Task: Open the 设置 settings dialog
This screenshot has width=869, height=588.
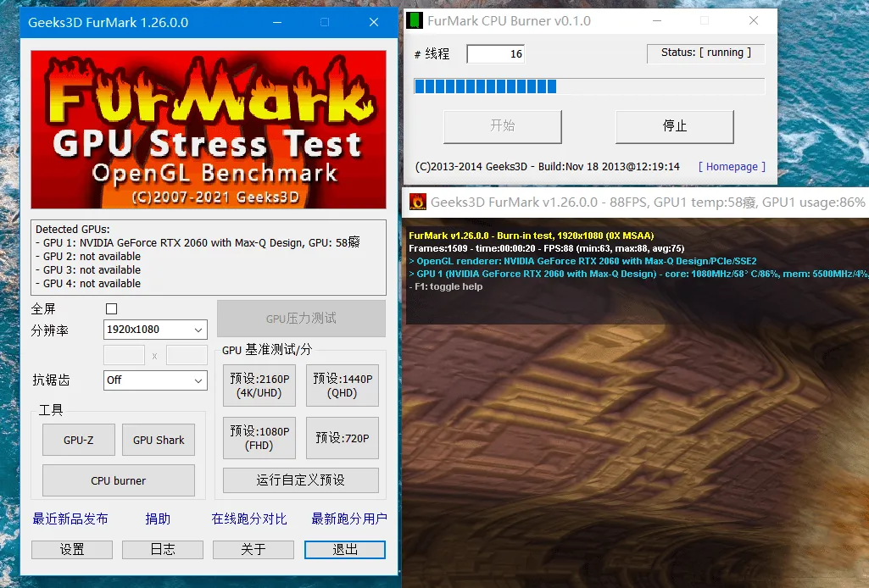Action: point(71,549)
